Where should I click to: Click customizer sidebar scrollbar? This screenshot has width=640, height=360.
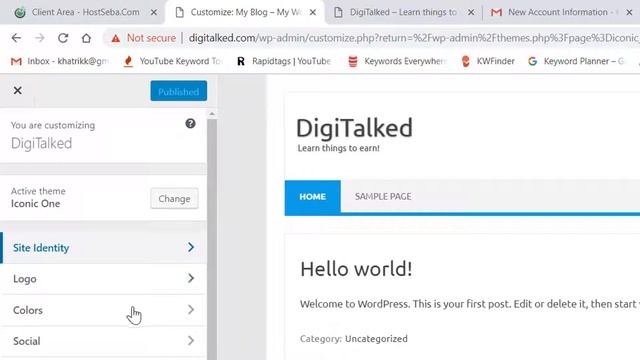click(x=212, y=240)
